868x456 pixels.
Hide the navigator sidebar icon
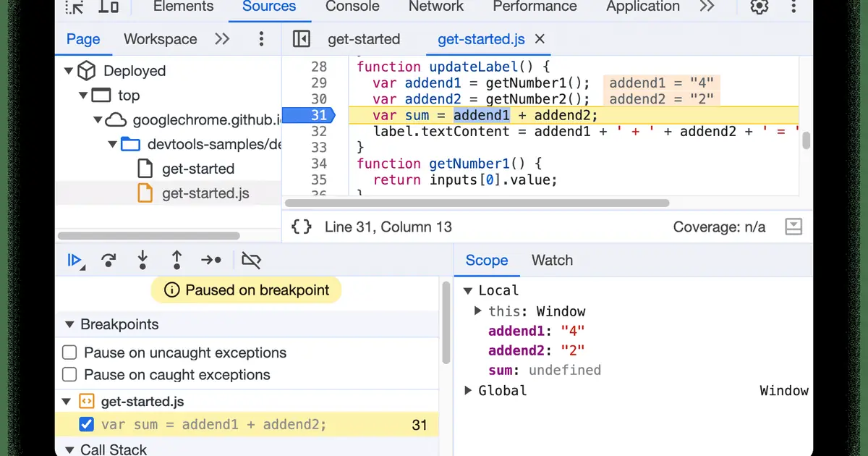302,39
